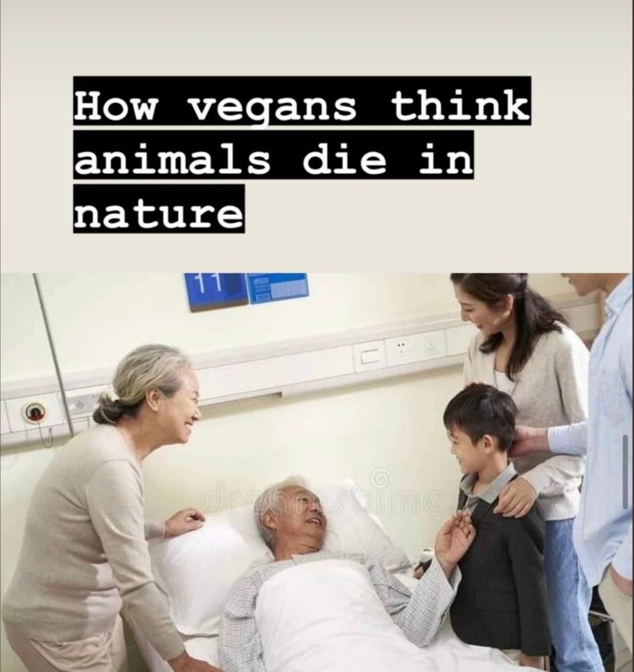Click the word 'nature' in the caption

tap(159, 209)
